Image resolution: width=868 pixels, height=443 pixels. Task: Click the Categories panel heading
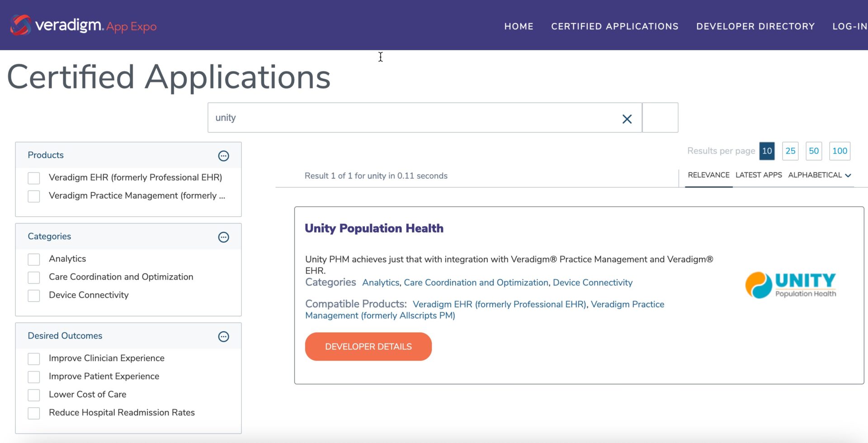point(49,237)
